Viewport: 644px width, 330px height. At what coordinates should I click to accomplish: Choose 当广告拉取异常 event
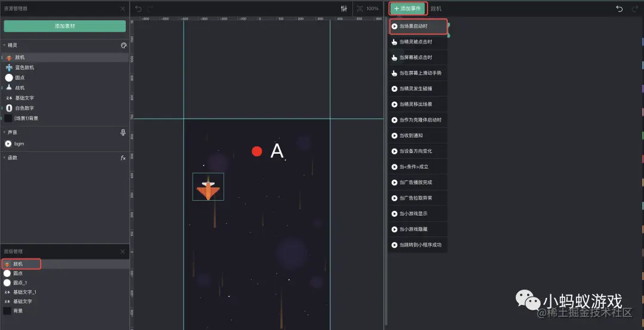(418, 198)
